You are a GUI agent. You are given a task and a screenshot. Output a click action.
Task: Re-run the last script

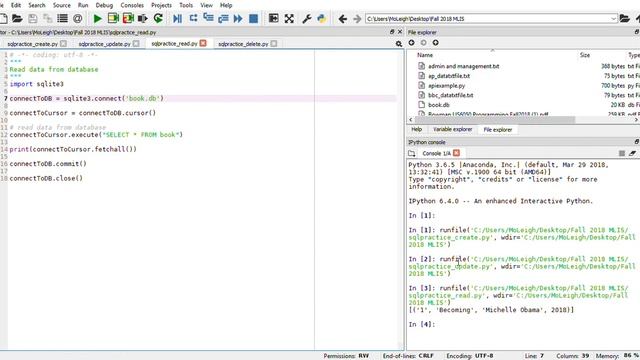[158, 18]
